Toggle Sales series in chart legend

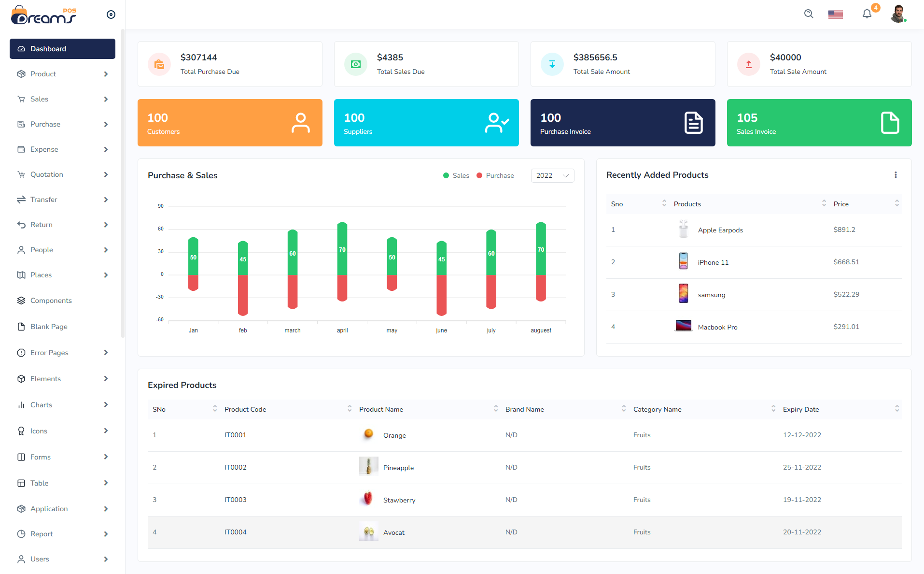click(x=456, y=175)
